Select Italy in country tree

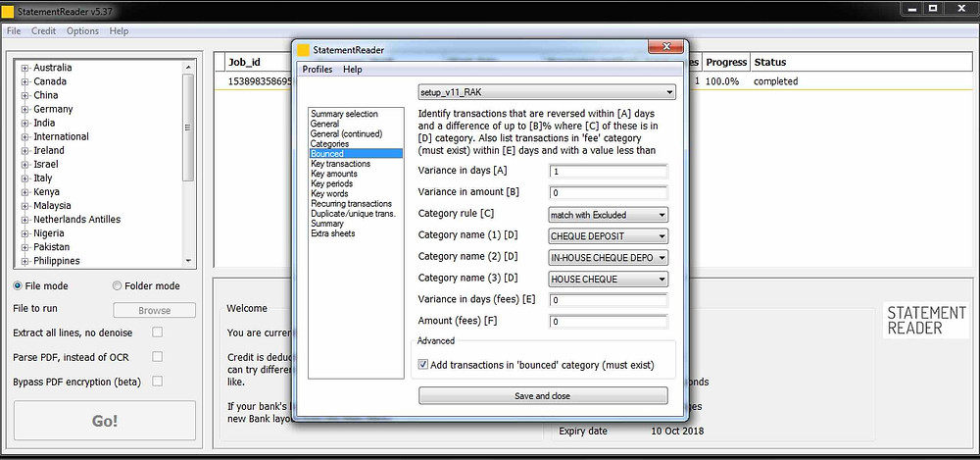tap(43, 178)
